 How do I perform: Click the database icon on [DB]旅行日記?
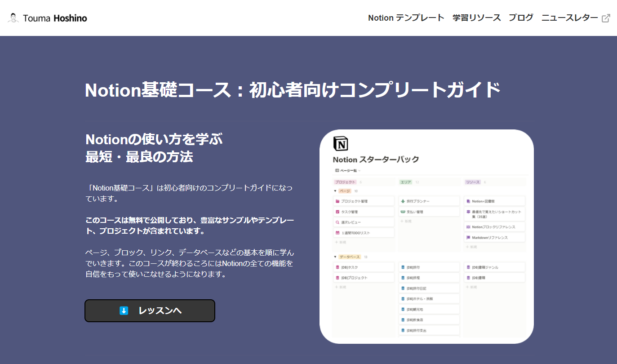click(x=403, y=288)
